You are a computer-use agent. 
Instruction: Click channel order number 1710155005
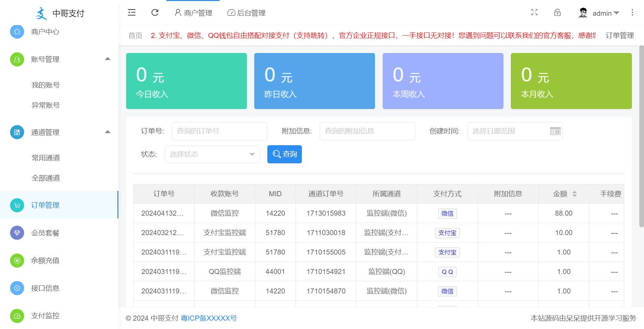pyautogui.click(x=326, y=252)
